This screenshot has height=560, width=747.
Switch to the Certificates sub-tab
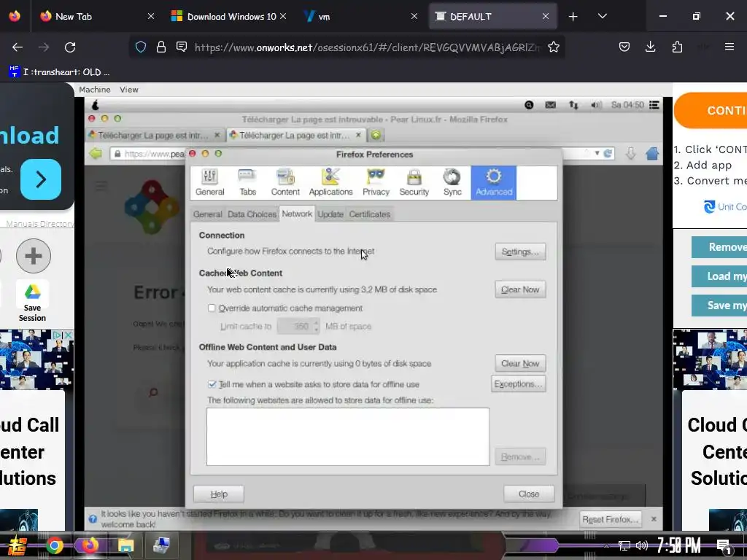(x=369, y=214)
